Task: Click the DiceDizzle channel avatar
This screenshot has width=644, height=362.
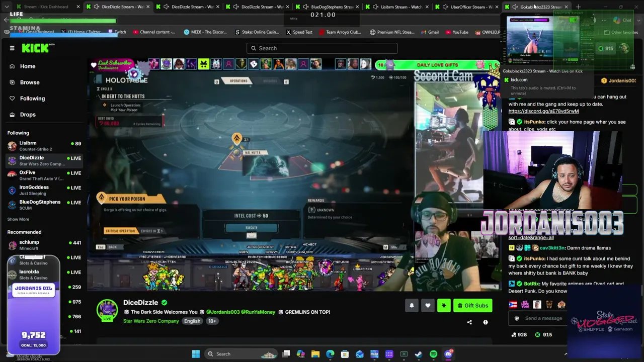Action: pyautogui.click(x=107, y=310)
